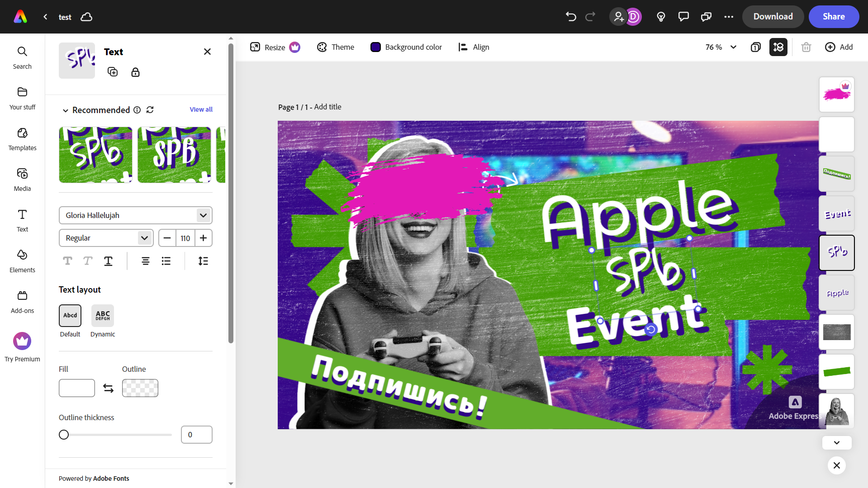The image size is (868, 488).
Task: Click the Try Premium crown icon
Action: point(22,341)
